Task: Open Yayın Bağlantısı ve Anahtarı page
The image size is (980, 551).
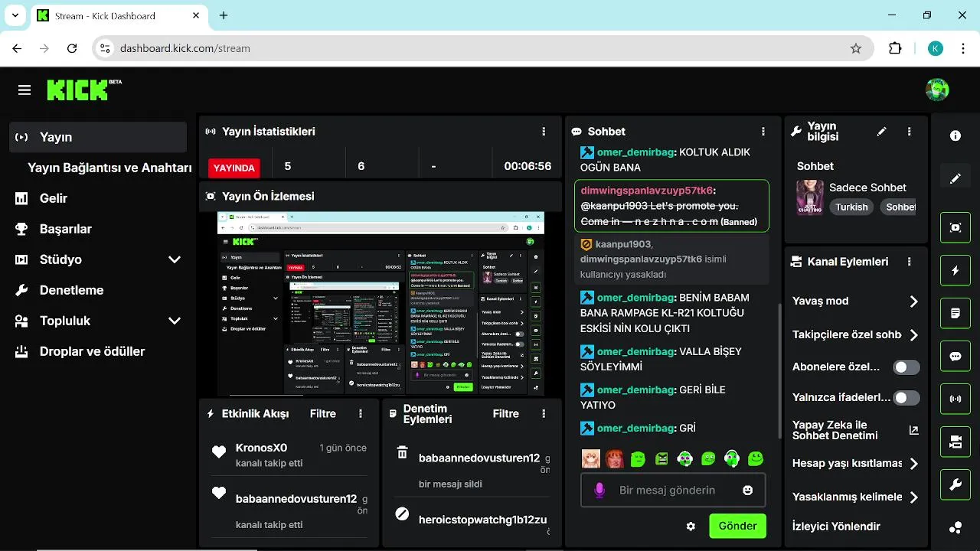Action: tap(109, 168)
